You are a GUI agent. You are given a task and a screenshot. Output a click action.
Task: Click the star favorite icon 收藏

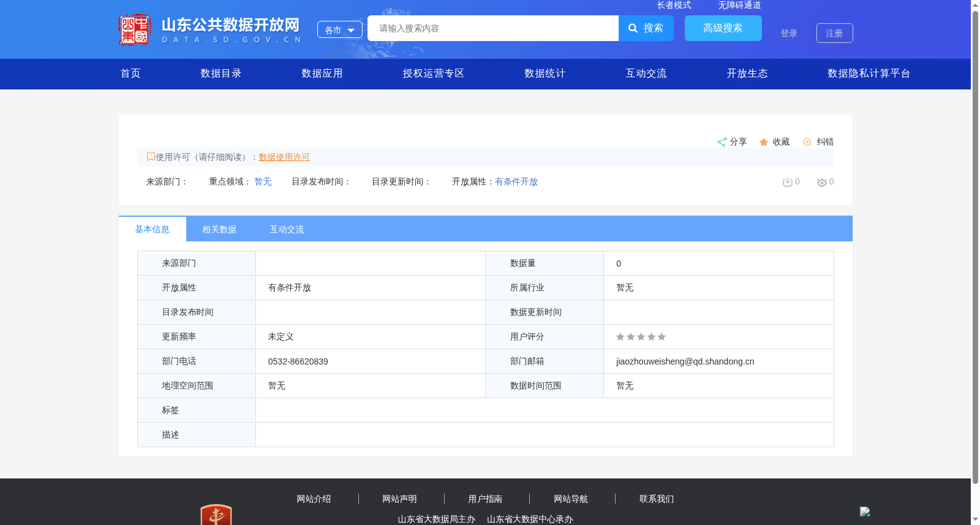[x=764, y=142]
